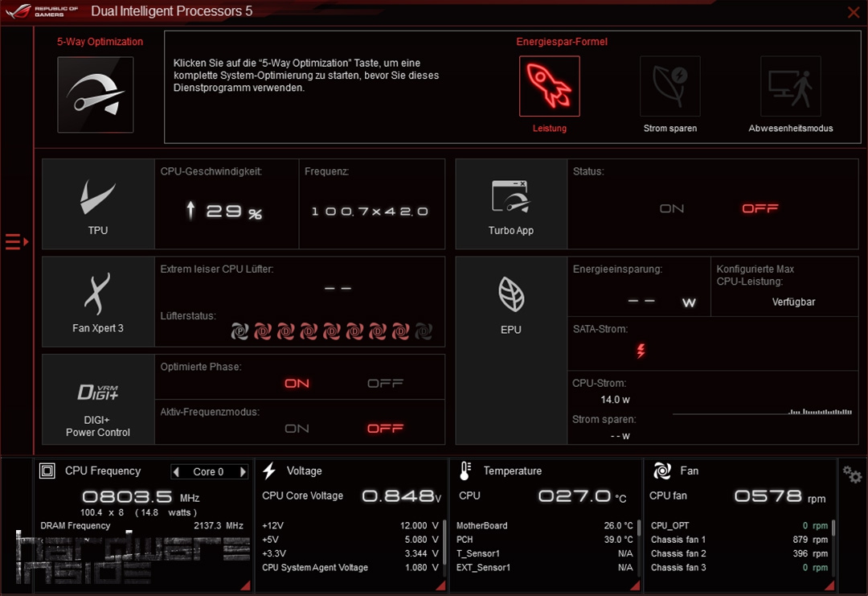Screen dimensions: 868x596
Task: Use the Temperature list scrollbar
Action: click(638, 528)
